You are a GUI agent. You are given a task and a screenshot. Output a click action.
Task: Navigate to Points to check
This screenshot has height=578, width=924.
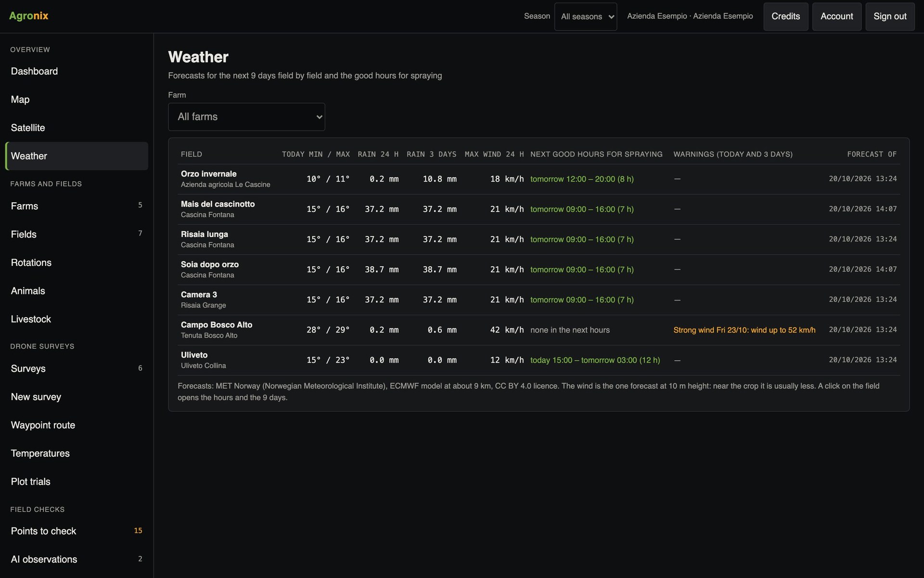tap(77, 531)
